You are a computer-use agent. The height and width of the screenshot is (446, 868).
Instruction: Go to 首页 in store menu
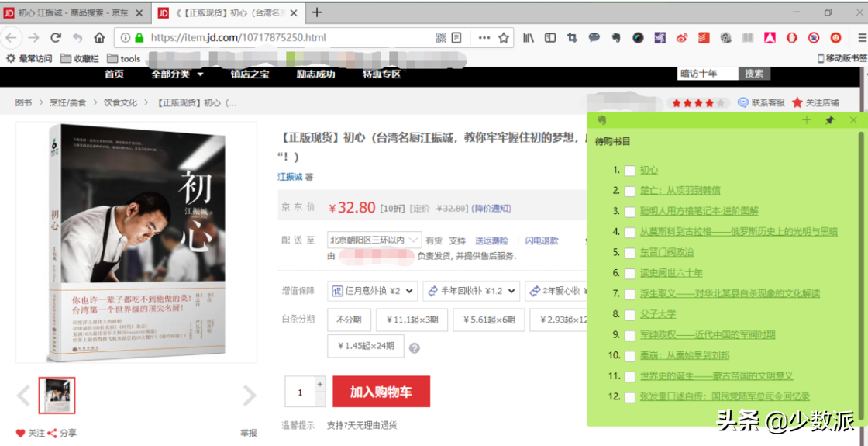coord(114,74)
